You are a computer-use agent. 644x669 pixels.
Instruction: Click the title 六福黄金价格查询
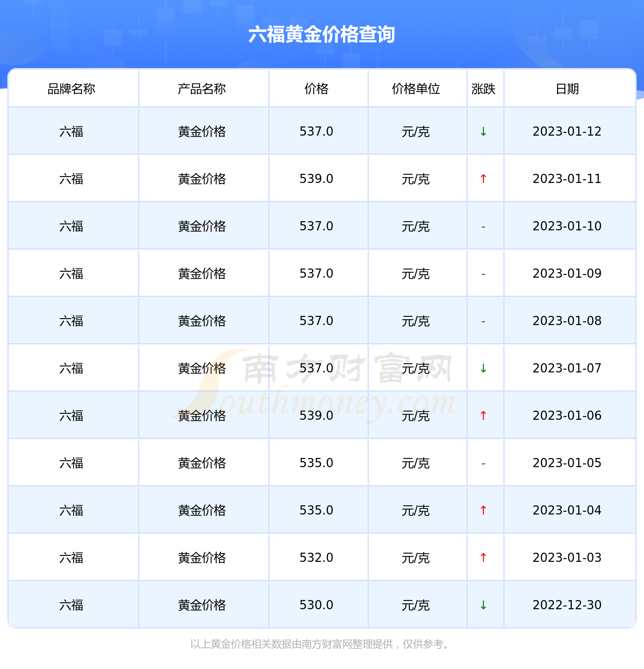tap(322, 34)
